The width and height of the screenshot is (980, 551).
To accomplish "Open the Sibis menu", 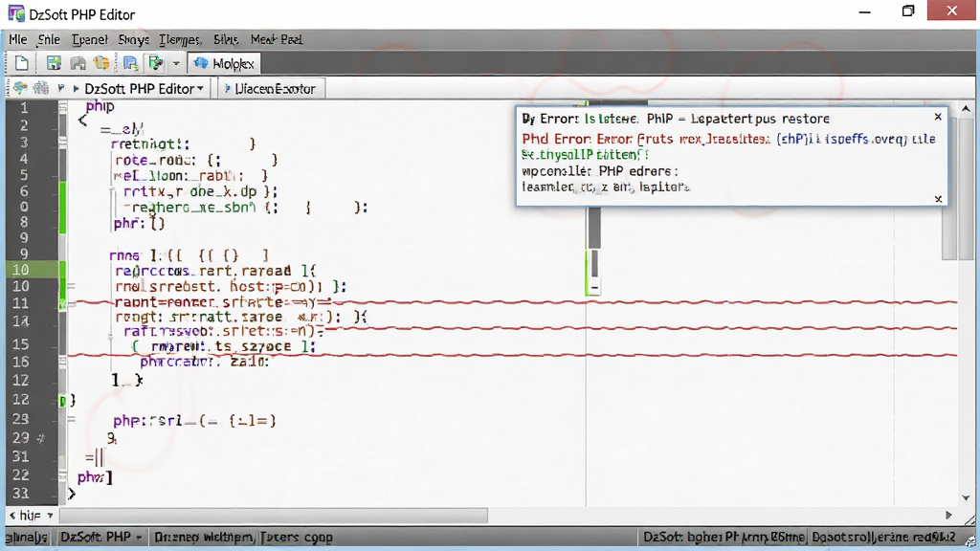I will click(x=226, y=39).
